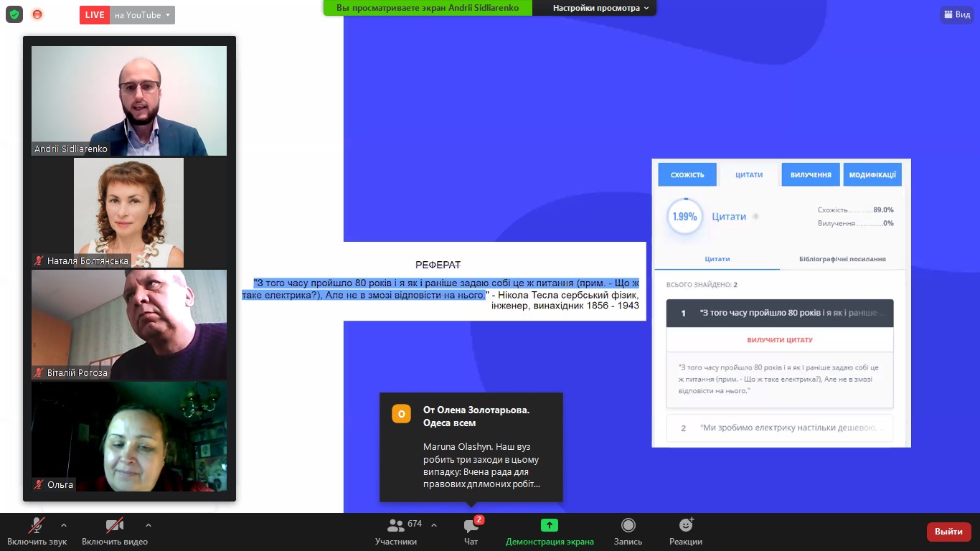The width and height of the screenshot is (980, 551).
Task: Expand video options arrow next to Включить видео
Action: [149, 524]
